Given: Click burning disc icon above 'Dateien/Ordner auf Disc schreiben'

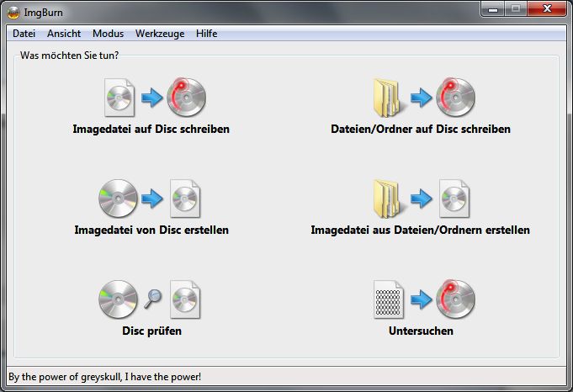Looking at the screenshot, I should pyautogui.click(x=455, y=98).
